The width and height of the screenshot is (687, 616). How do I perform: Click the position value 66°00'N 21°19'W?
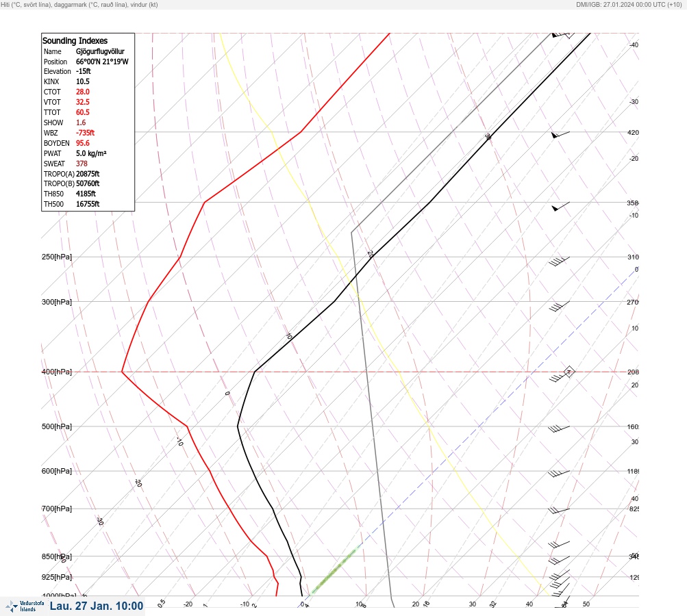[102, 62]
